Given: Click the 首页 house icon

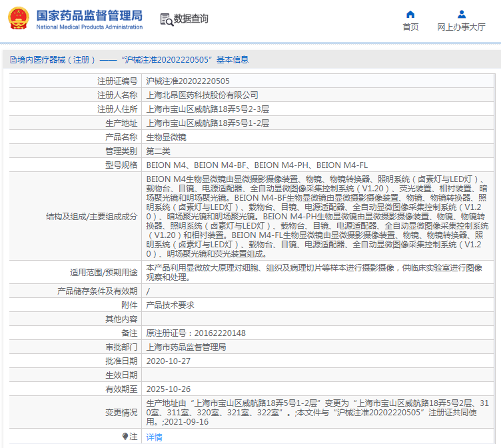Looking at the screenshot, I should [410, 14].
